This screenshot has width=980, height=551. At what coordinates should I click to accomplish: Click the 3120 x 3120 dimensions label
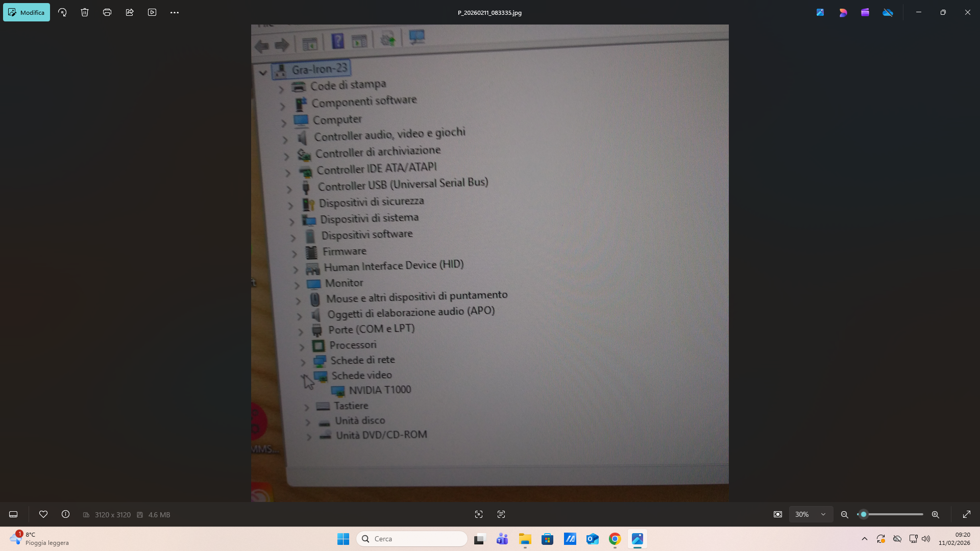pyautogui.click(x=113, y=515)
